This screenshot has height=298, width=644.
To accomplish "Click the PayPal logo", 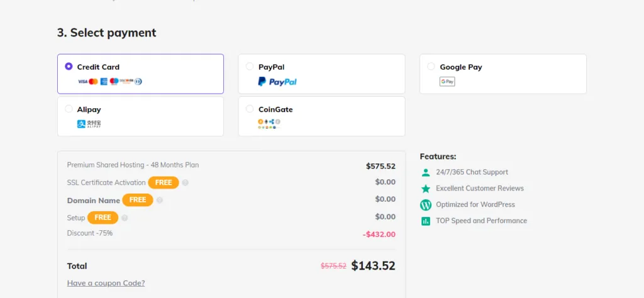I will (x=277, y=82).
